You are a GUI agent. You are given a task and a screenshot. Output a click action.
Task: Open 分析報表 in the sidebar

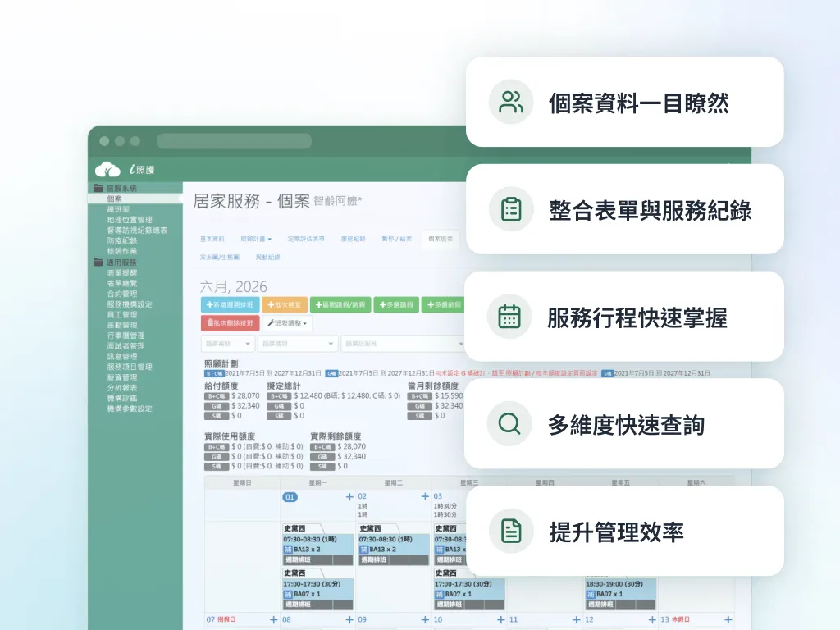pos(121,387)
